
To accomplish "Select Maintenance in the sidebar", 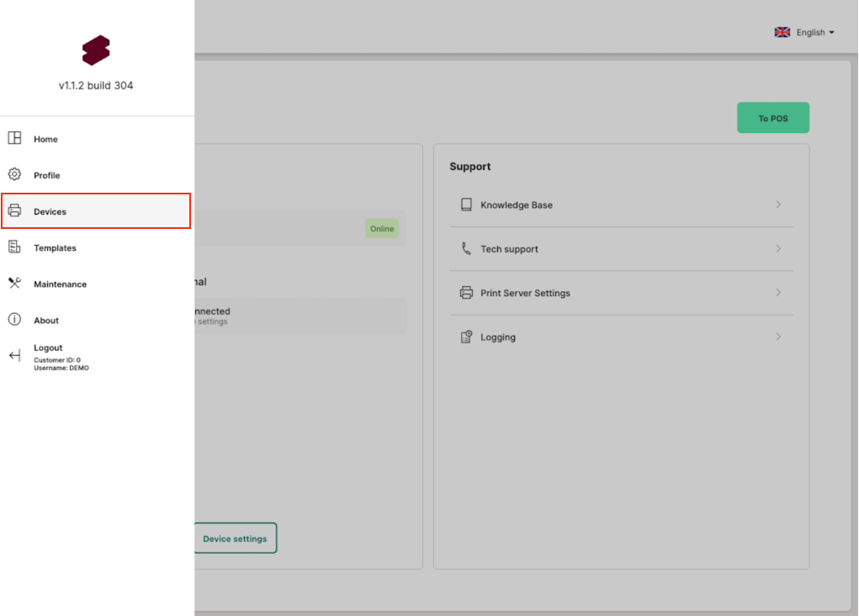I will (60, 284).
